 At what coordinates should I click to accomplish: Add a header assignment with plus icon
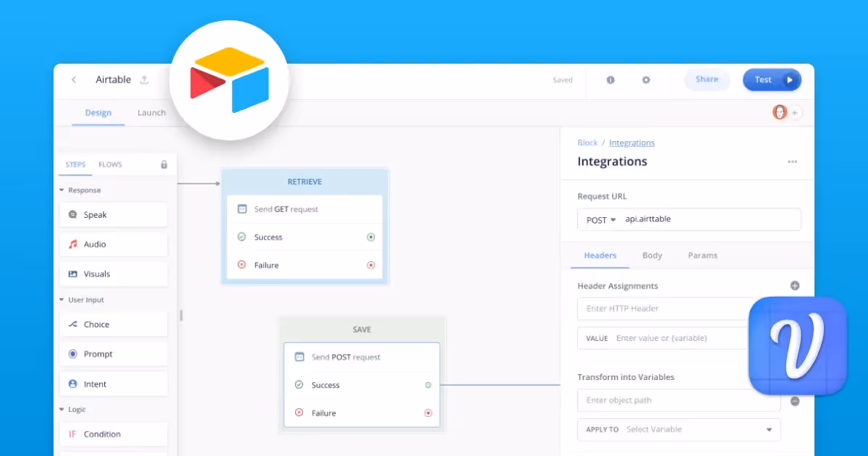click(795, 286)
